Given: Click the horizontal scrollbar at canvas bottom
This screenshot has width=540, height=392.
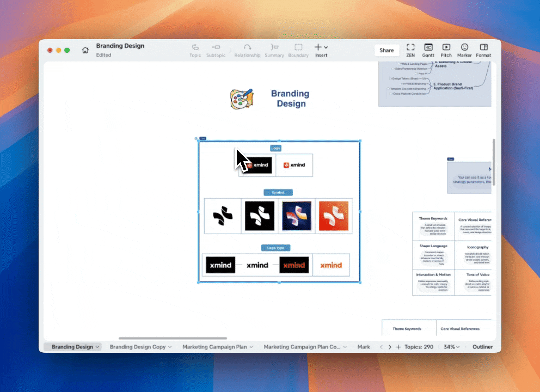Looking at the screenshot, I should tap(173, 338).
